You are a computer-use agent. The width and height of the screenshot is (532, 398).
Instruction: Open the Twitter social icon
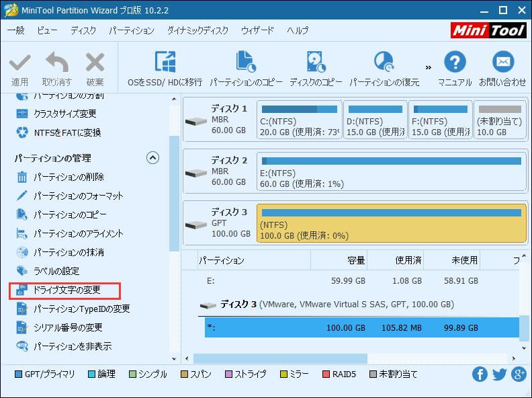point(500,374)
